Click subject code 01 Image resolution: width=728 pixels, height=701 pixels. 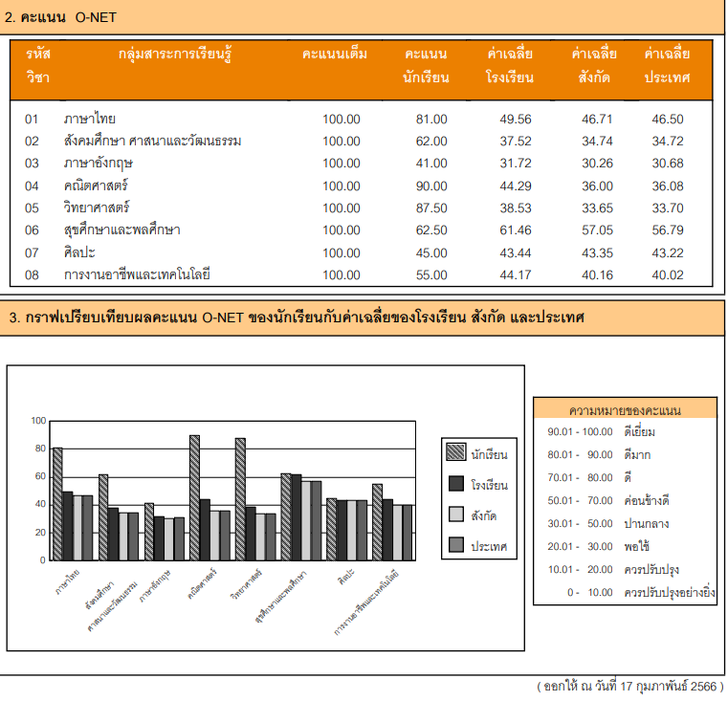pos(32,120)
